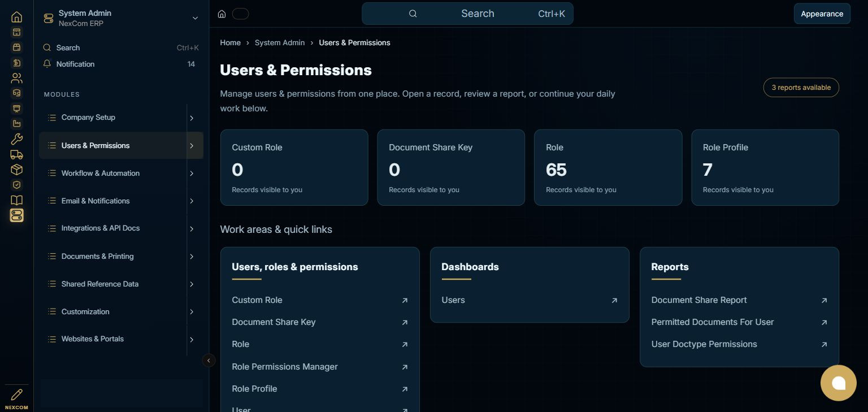Expand the Workflow & Automation chevron
Viewport: 868px width, 412px height.
(x=192, y=174)
